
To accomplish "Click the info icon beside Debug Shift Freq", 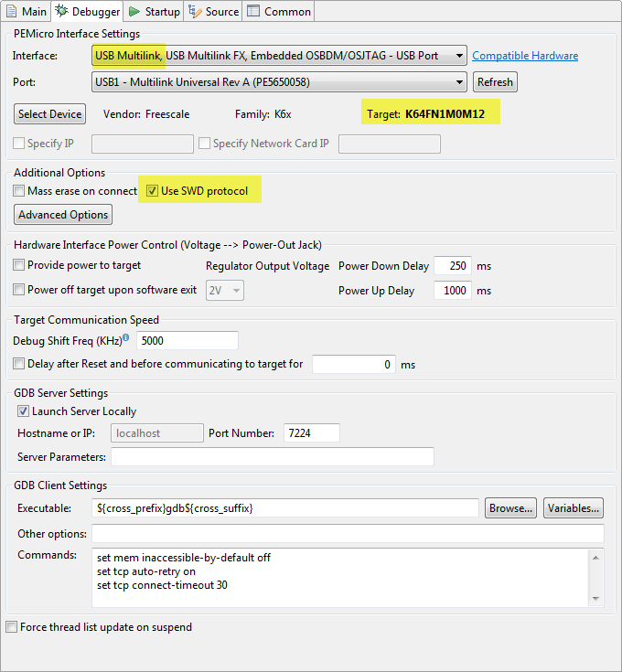I will [x=125, y=338].
